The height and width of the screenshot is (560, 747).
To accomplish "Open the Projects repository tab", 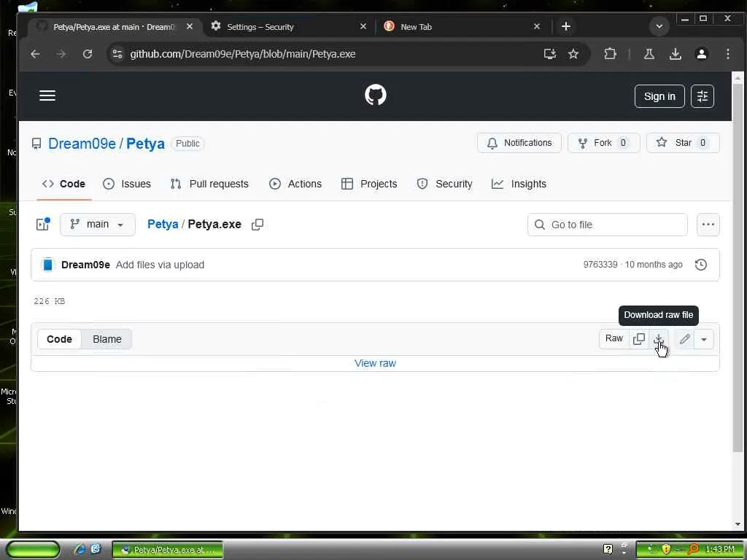I will [369, 184].
